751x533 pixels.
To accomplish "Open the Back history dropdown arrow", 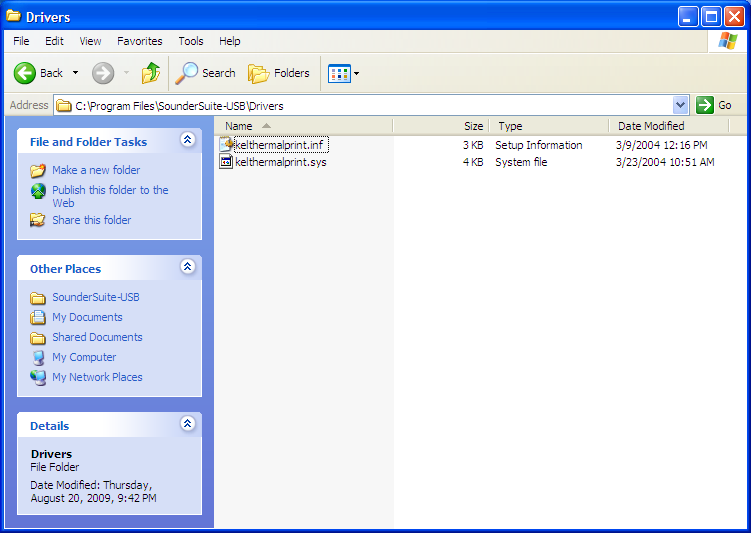I will 75,73.
